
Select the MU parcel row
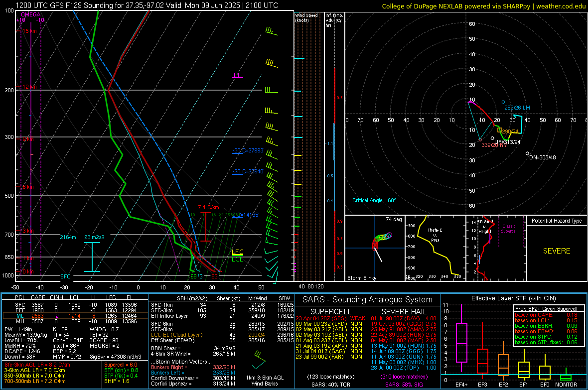[x=75, y=321]
